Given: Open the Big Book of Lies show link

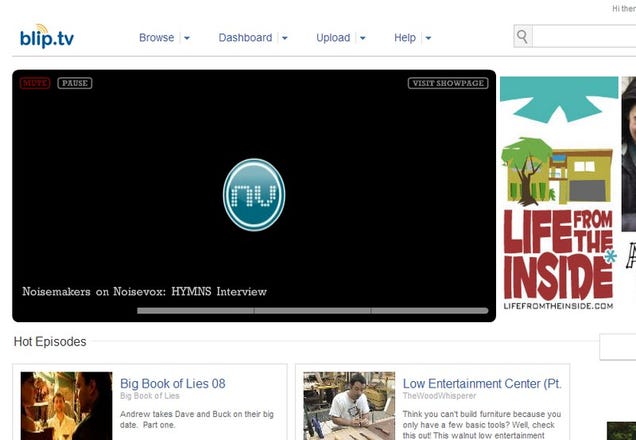Looking at the screenshot, I should click(x=150, y=396).
